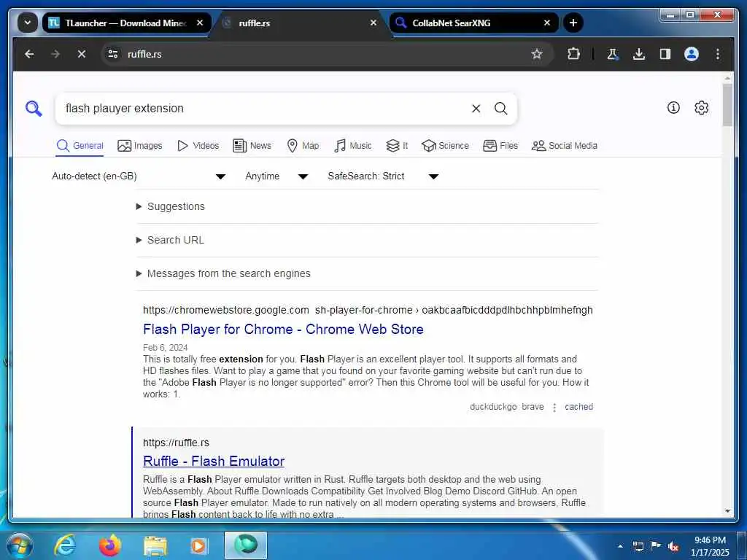Open search preferences gear
747x560 pixels.
click(x=701, y=108)
